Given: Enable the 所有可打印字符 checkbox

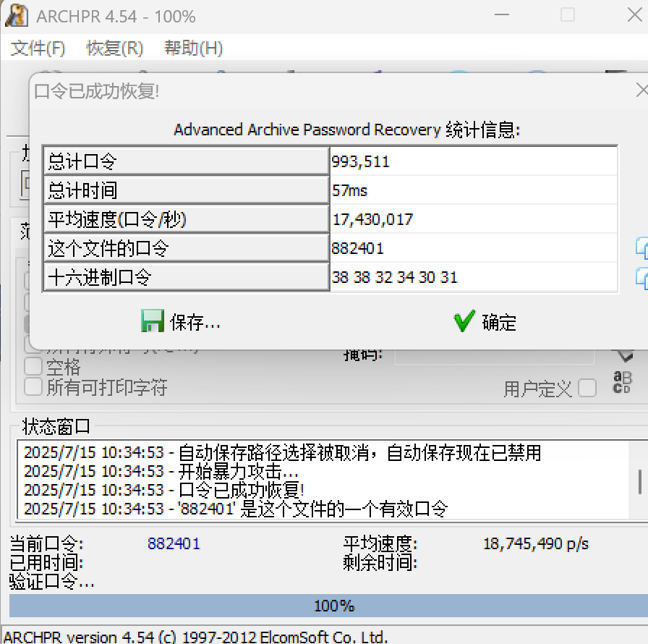Looking at the screenshot, I should tap(33, 387).
